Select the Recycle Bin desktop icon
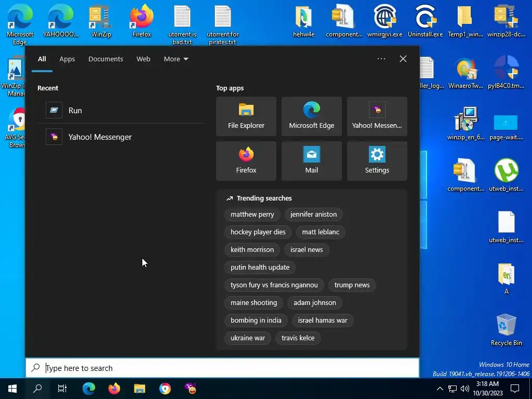 coord(506,329)
